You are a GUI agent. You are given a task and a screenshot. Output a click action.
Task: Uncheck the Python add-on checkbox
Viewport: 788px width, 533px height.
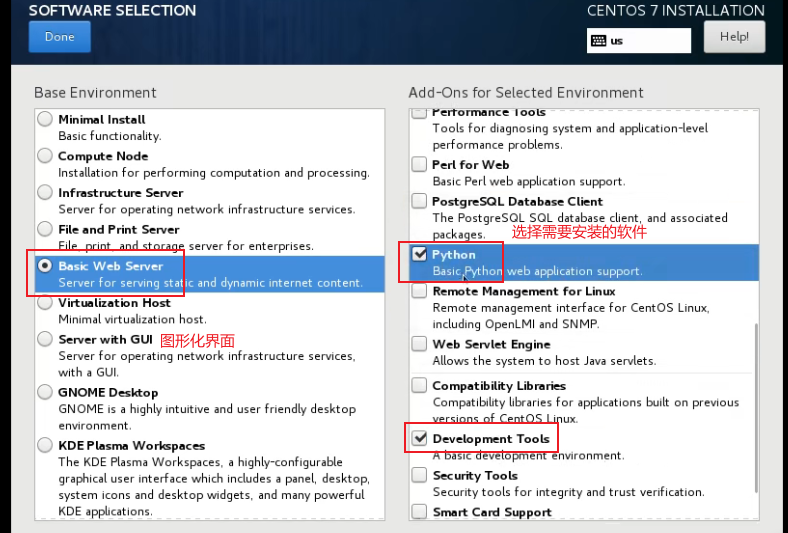[x=419, y=254]
